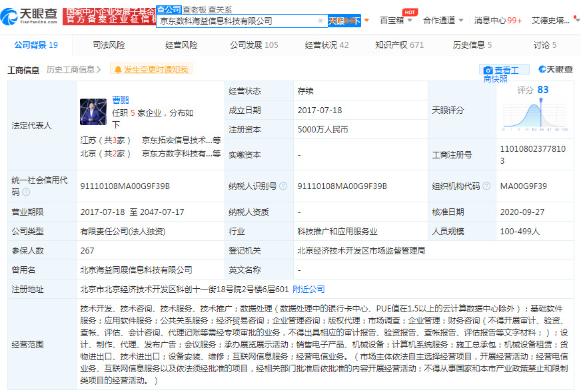Click the former name 北京海益同展信息科技有限公司
This screenshot has height=392, width=581.
(x=137, y=270)
